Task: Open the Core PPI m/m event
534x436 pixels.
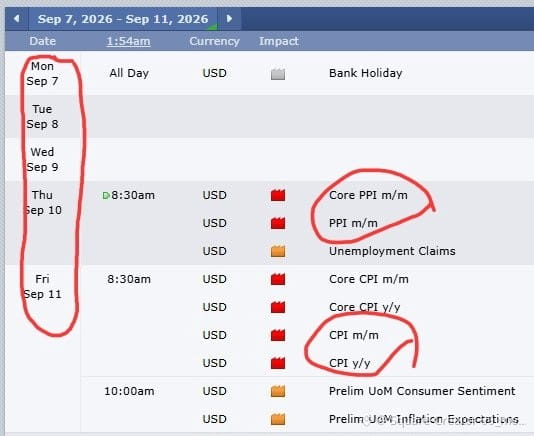Action: [x=368, y=195]
